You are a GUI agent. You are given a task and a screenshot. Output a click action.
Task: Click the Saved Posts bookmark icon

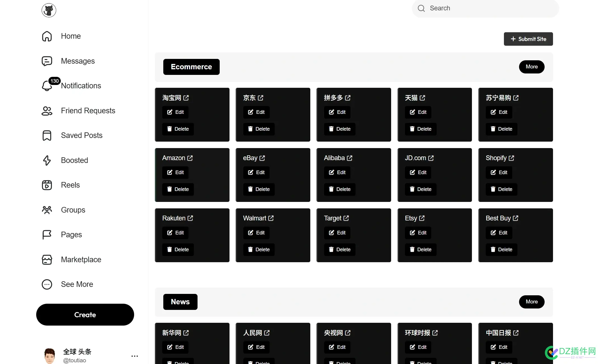47,135
